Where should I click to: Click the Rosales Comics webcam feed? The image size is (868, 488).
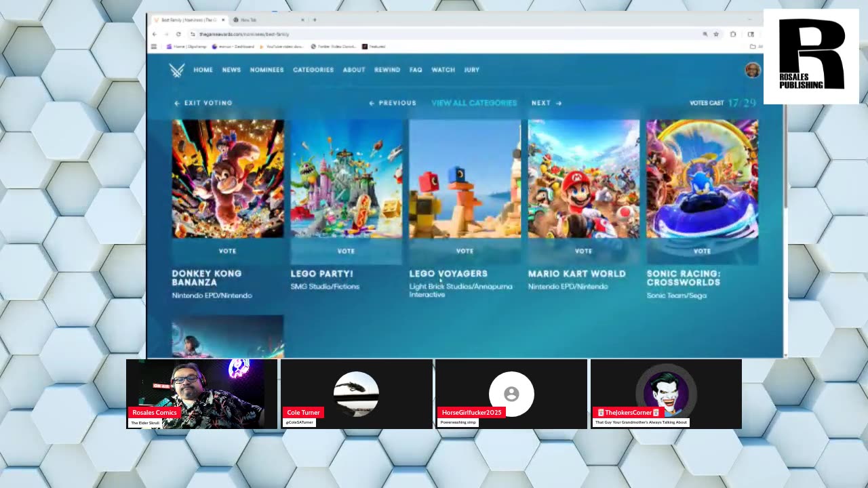click(x=201, y=394)
